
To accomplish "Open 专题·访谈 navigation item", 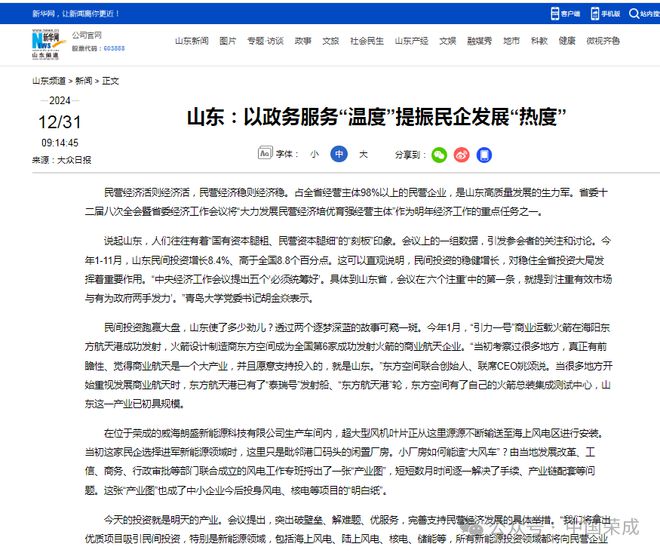I will [x=265, y=41].
